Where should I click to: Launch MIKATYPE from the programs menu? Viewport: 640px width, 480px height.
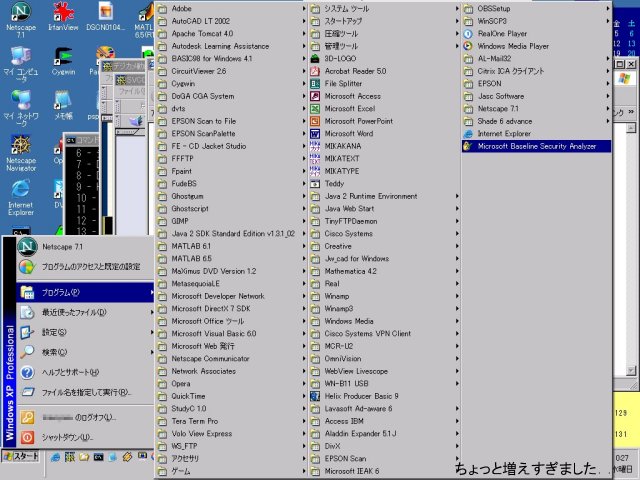tap(383, 171)
